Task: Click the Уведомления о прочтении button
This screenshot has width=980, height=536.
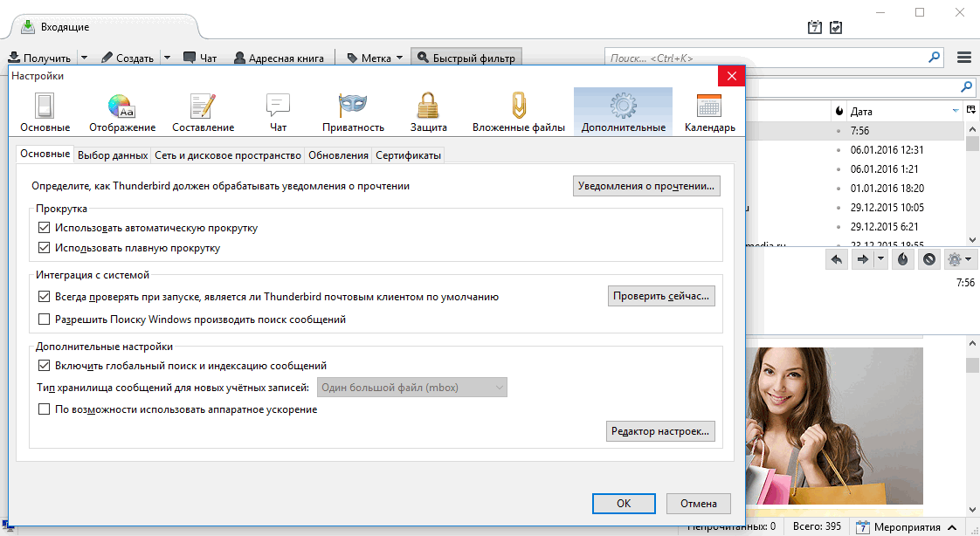Action: [646, 186]
